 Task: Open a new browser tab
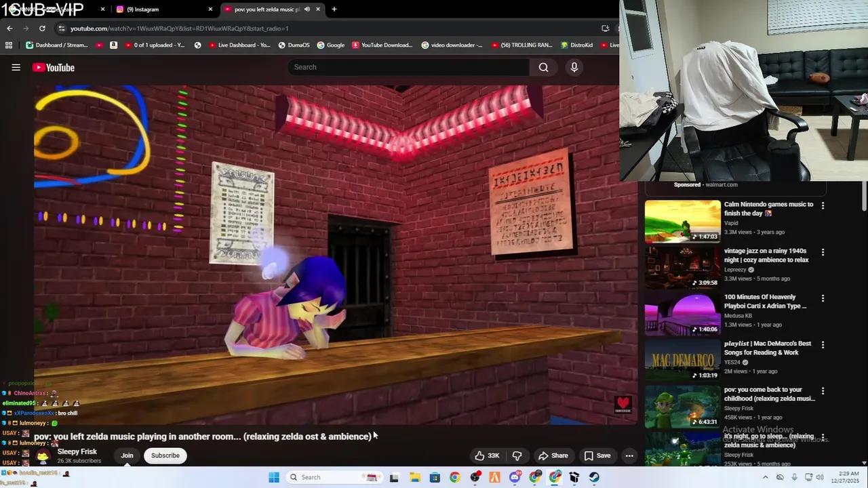[334, 9]
